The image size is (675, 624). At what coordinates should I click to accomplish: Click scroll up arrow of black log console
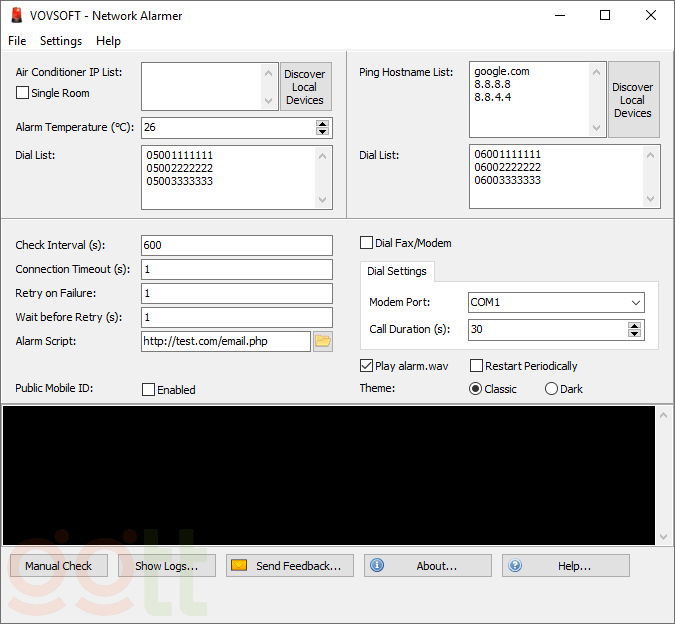pyautogui.click(x=663, y=415)
